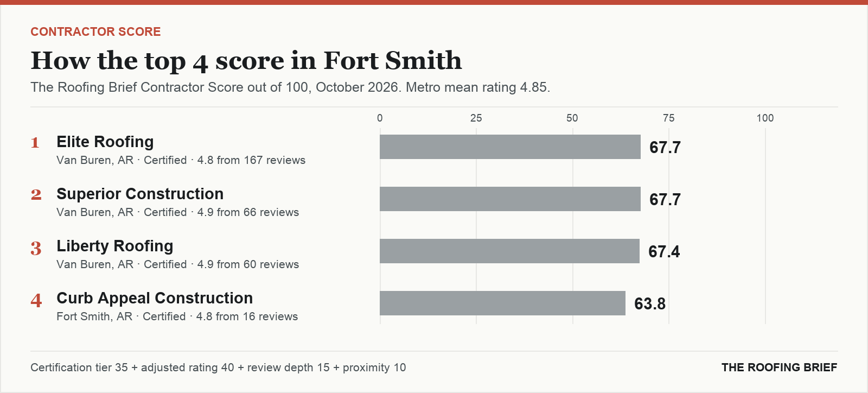
Task: Click Liberty Roofing's '4.9 from 60 reviews' details
Action: point(248,264)
